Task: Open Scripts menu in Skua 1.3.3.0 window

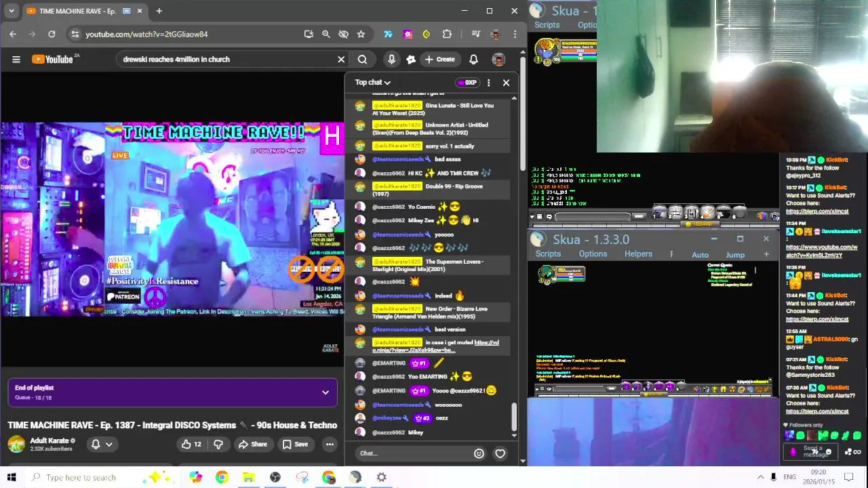Action: point(548,254)
